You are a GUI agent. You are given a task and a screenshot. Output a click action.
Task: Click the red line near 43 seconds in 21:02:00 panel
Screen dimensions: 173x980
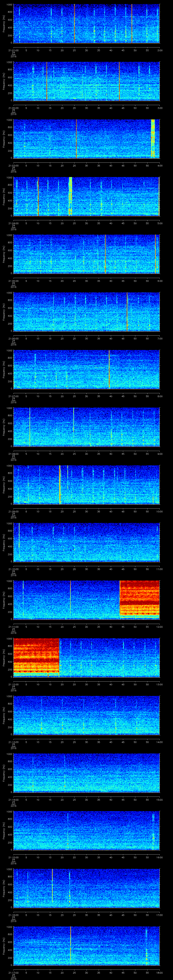coord(119,81)
